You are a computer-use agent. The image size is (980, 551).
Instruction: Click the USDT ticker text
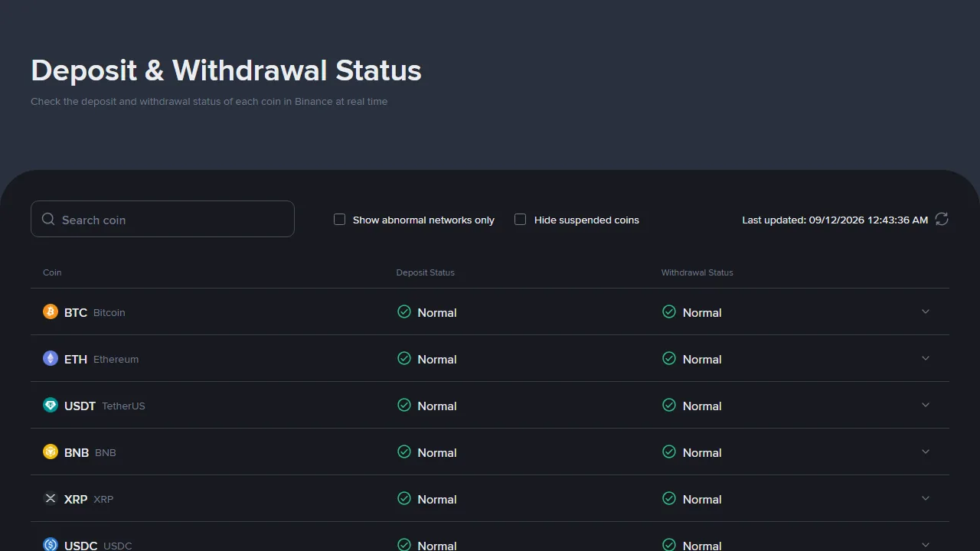(80, 406)
